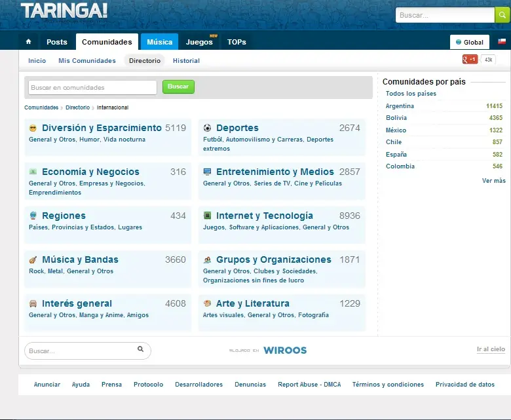
Task: Open the Historial subtab
Action: [x=187, y=60]
